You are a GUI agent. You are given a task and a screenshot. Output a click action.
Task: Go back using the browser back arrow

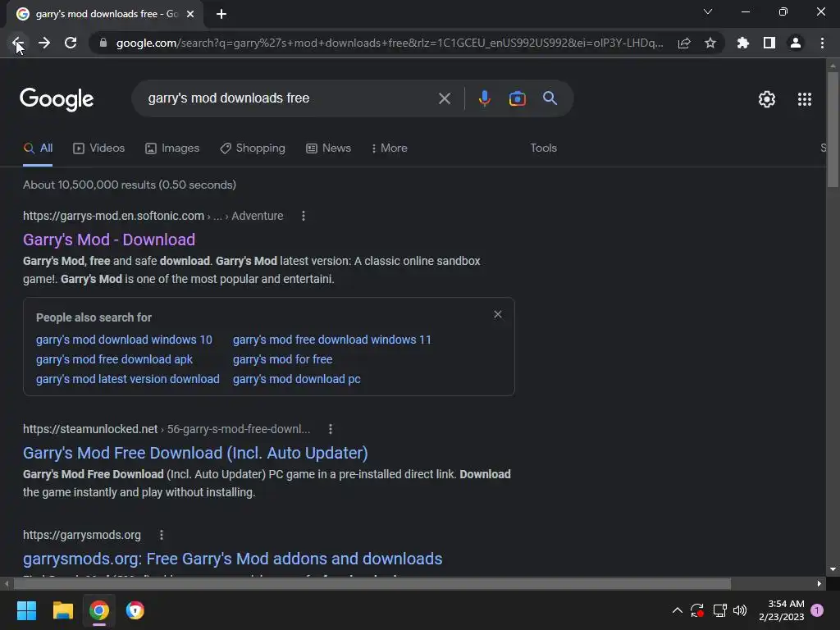point(17,43)
